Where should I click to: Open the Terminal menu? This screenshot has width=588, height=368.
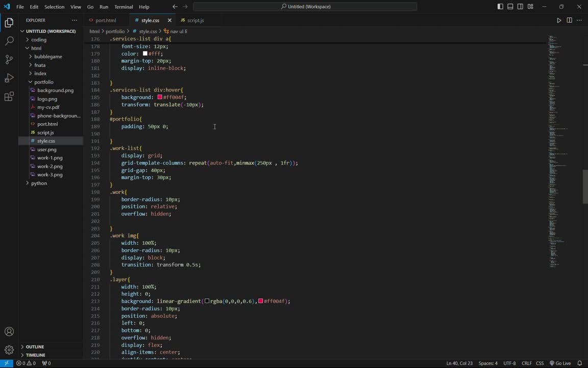click(124, 7)
